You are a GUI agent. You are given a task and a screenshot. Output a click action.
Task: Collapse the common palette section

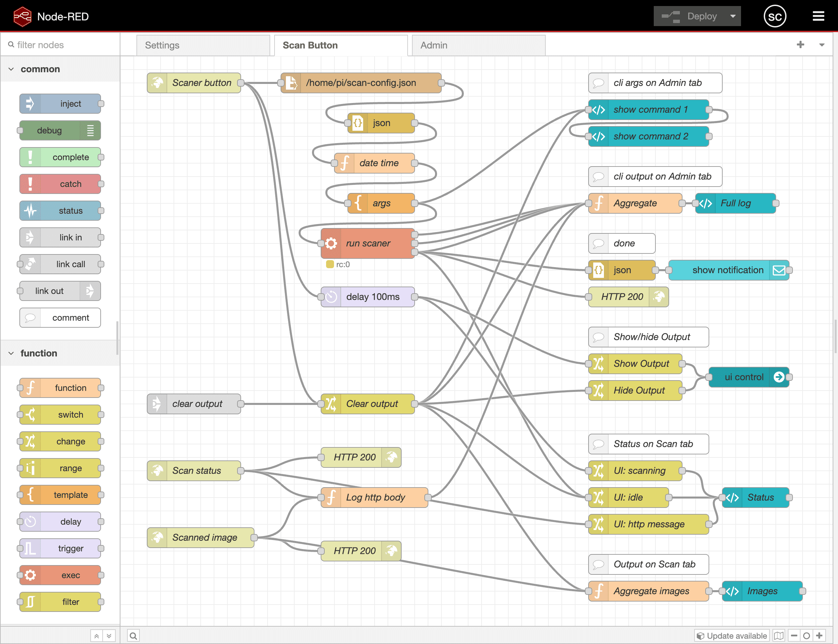[11, 69]
